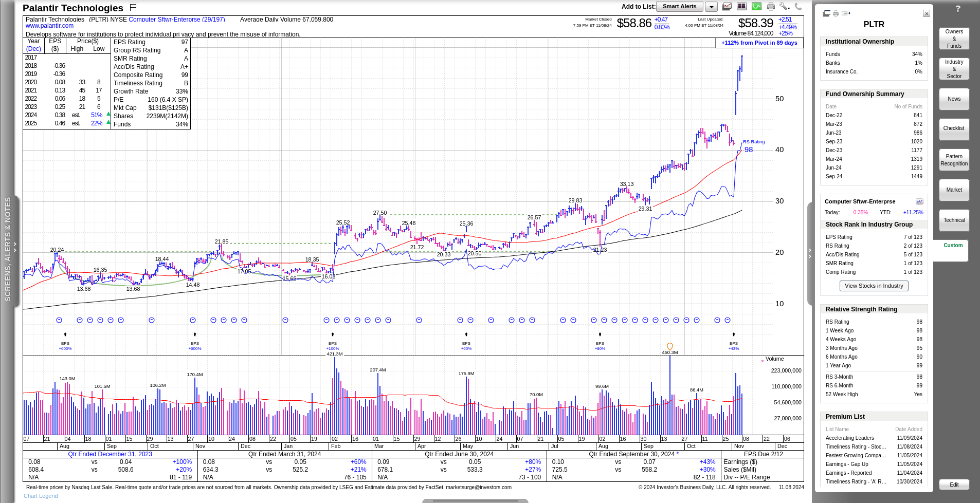The width and height of the screenshot is (980, 503).
Task: Click the EPS Due 2/12 label
Action: 763,454
